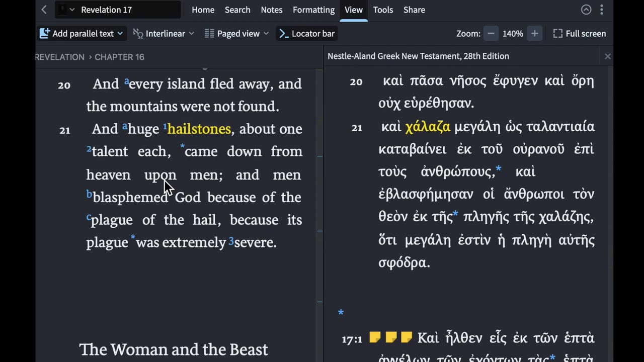Open footnote 2 before "talent each"

[x=89, y=149]
